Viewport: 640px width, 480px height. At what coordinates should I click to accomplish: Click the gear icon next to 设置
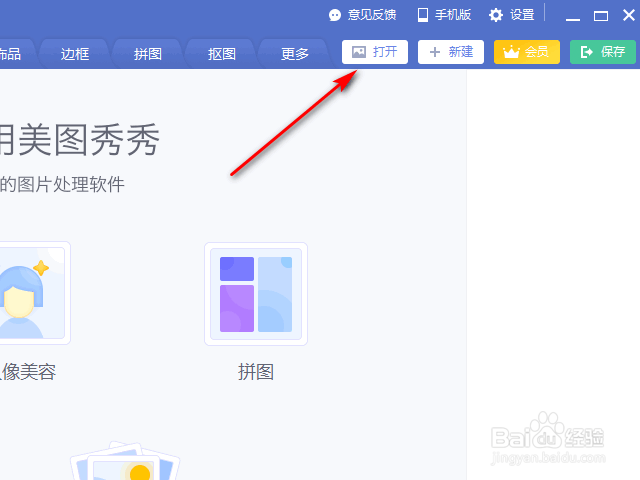[x=496, y=15]
